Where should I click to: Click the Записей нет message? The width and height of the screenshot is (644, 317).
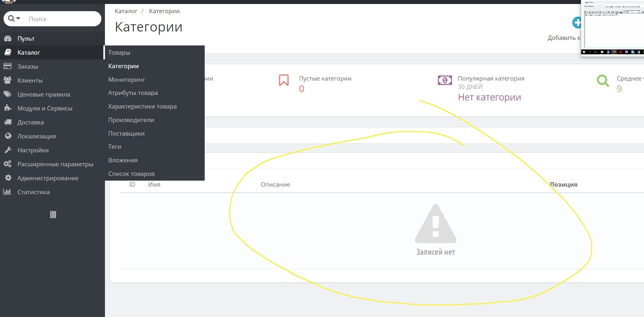click(436, 252)
